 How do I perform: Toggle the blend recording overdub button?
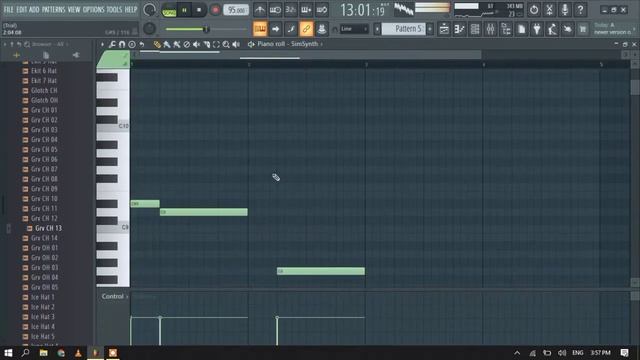point(306,9)
